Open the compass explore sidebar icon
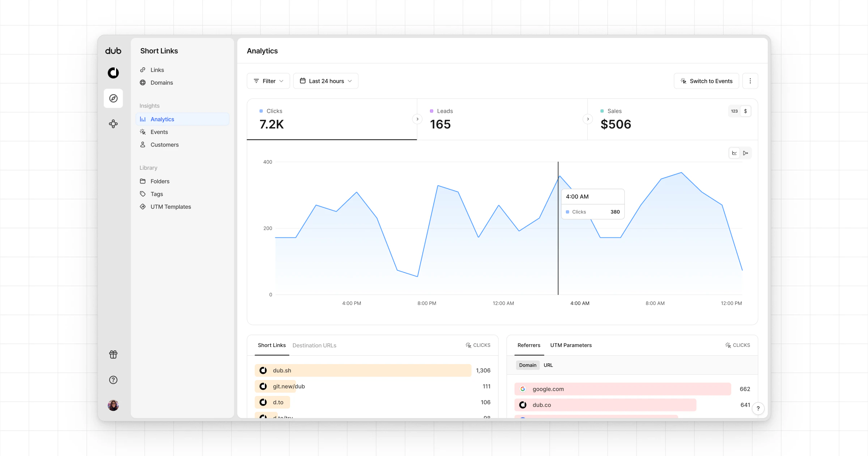 point(113,98)
